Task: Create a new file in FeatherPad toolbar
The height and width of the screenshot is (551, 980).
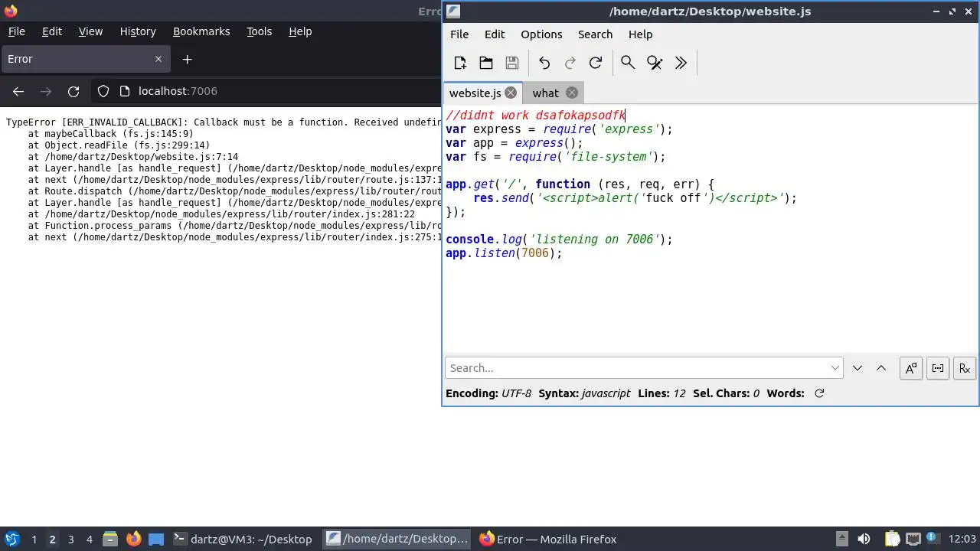Action: (460, 63)
